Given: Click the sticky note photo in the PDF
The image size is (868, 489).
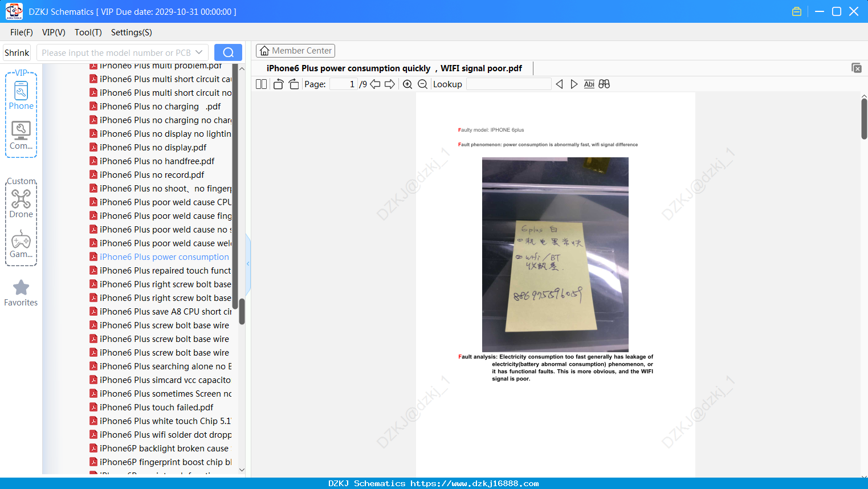Looking at the screenshot, I should point(555,254).
